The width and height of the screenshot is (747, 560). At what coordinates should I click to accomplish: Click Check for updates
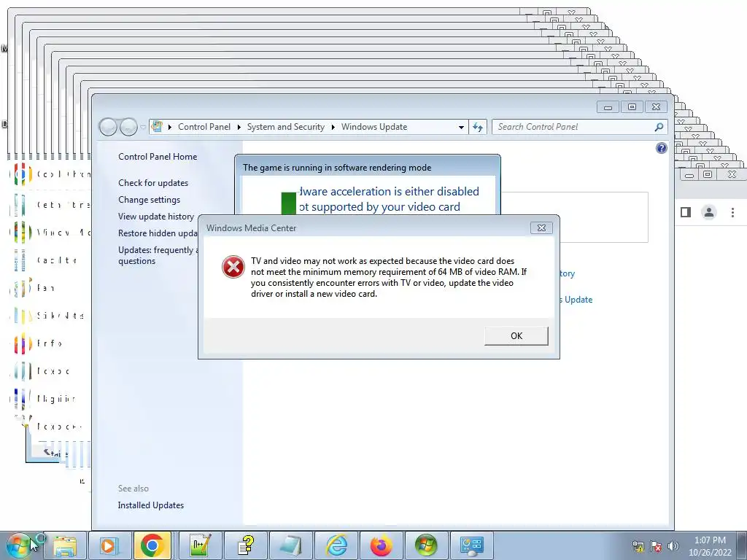(153, 183)
